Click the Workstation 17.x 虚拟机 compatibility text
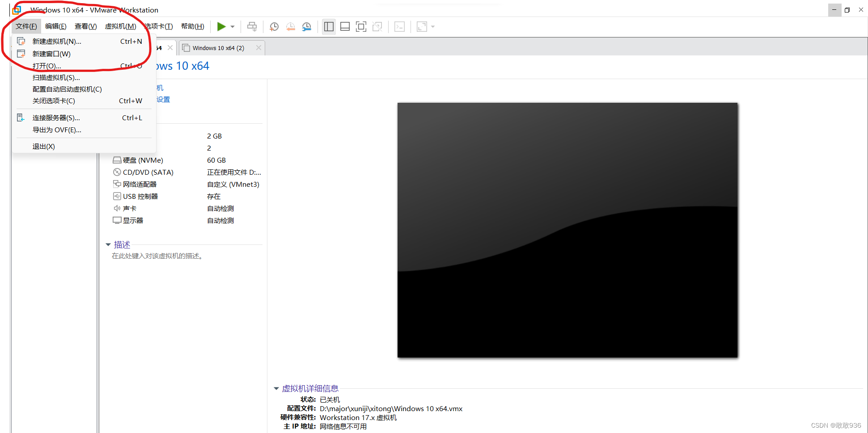 [x=358, y=418]
